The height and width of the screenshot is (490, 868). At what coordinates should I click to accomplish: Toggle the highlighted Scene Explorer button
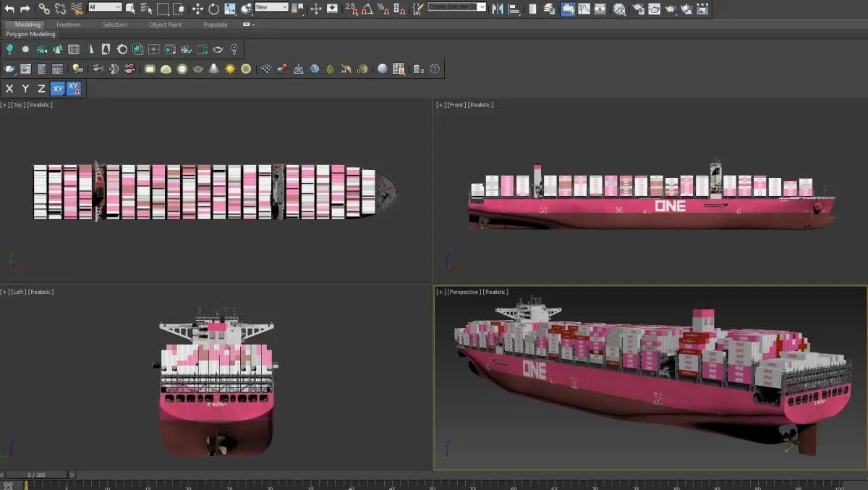tap(568, 9)
